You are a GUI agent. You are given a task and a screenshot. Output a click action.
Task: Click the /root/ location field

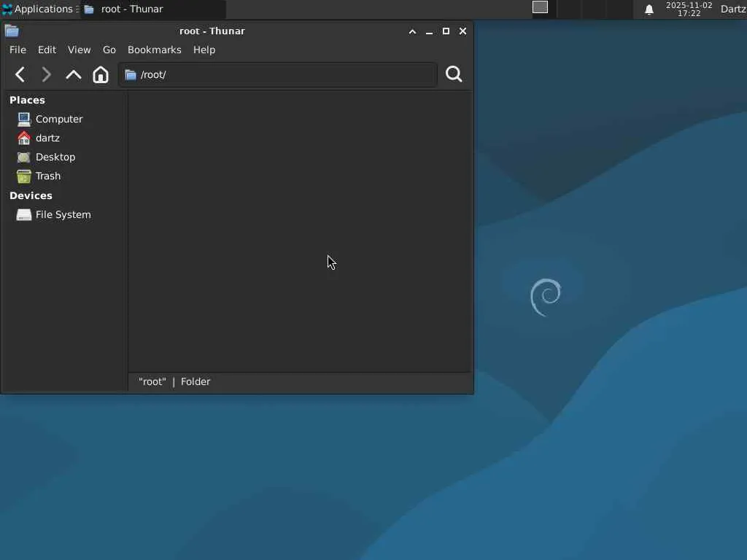click(x=278, y=75)
